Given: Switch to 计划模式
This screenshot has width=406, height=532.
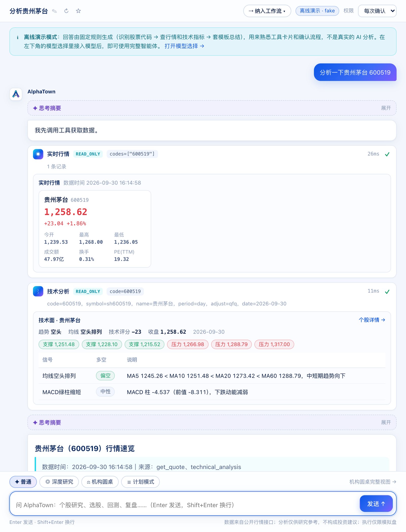Looking at the screenshot, I should point(140,482).
